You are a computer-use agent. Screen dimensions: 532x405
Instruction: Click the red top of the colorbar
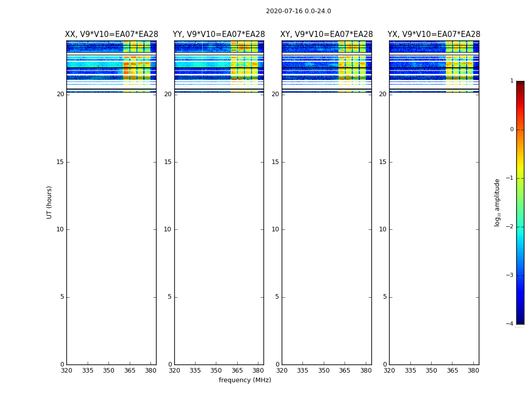click(520, 88)
